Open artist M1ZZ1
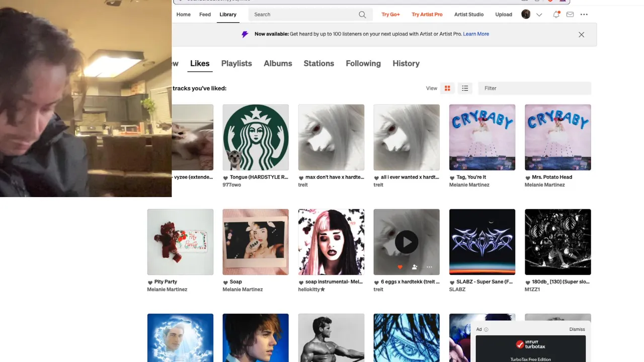The width and height of the screenshot is (644, 362). 532,290
